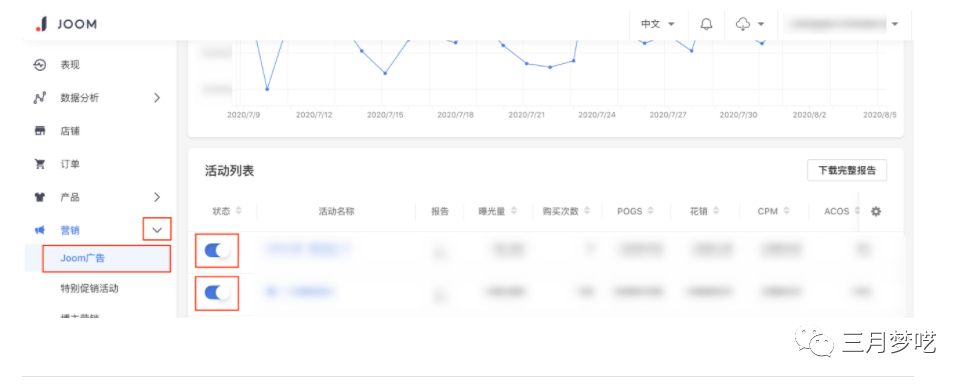Click the chart point near 2020/7/9

pyautogui.click(x=267, y=89)
